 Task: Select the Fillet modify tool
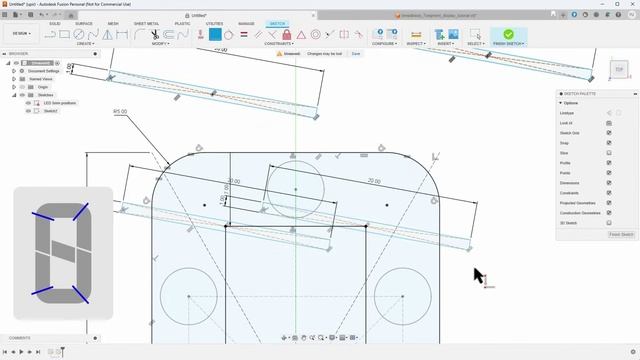pos(139,35)
